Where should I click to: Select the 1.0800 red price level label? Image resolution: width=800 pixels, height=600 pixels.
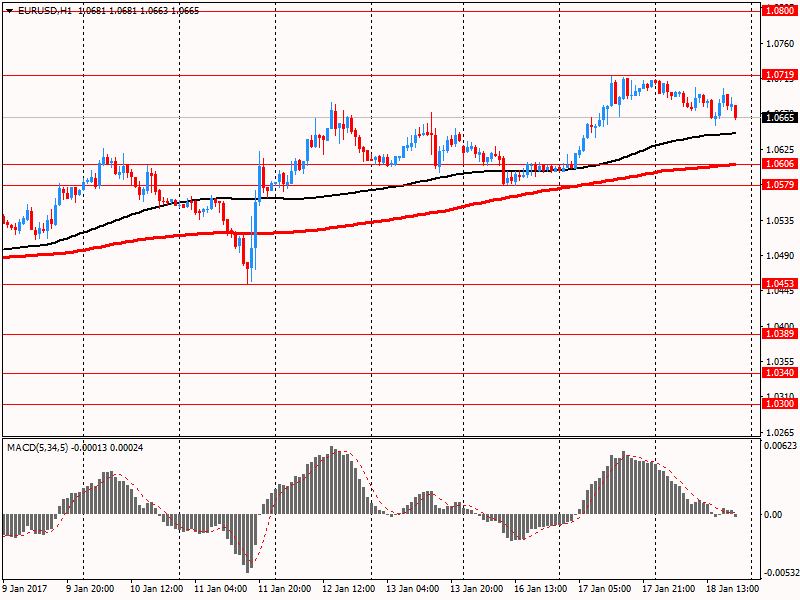pos(778,10)
